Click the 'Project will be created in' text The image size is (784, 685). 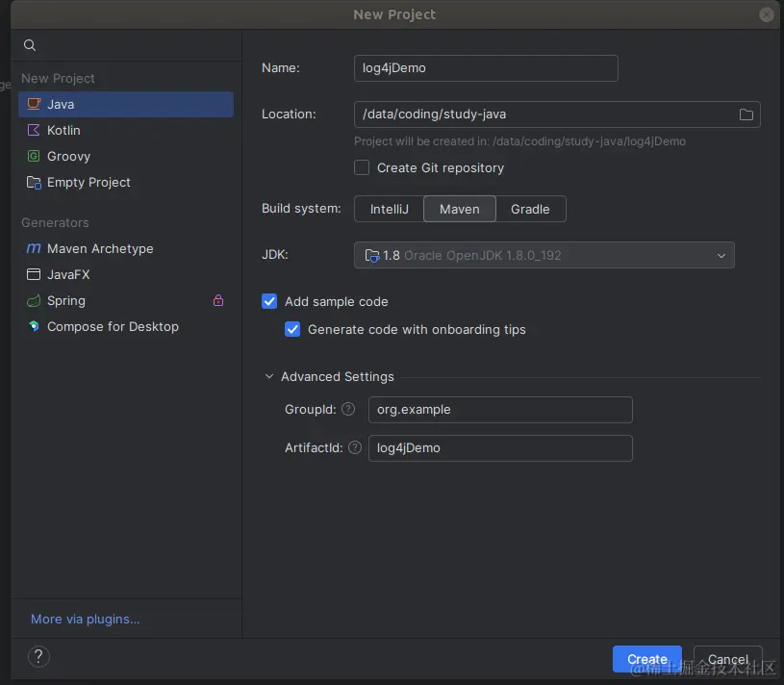coord(520,141)
